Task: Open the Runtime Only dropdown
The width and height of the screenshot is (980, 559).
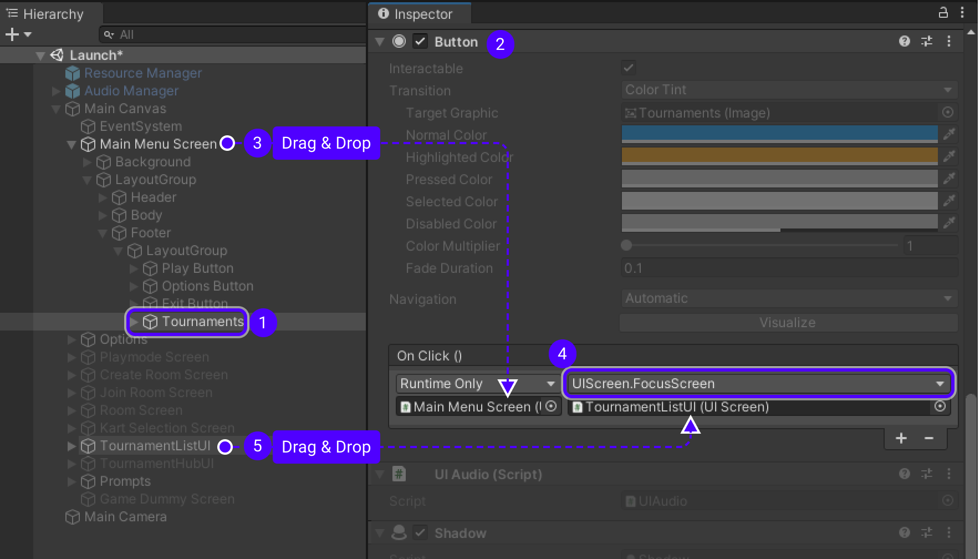Action: coord(477,383)
